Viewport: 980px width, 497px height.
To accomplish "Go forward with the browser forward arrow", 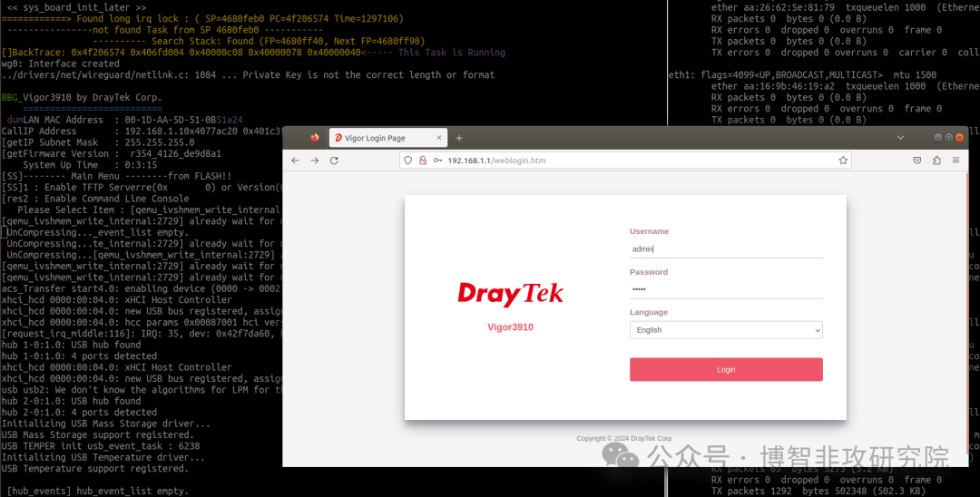I will (315, 161).
